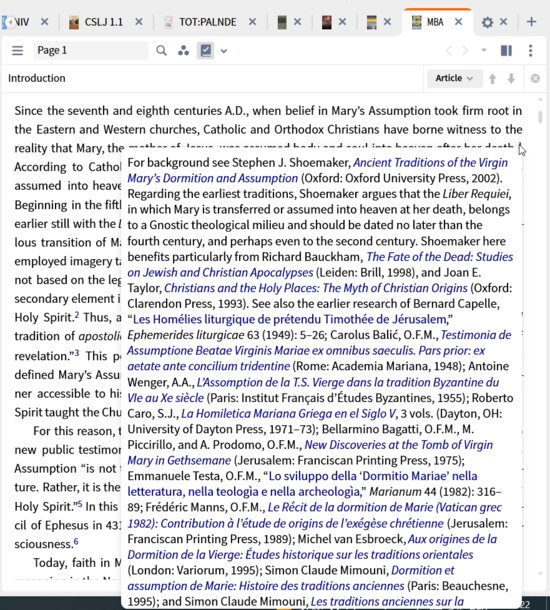Expand the dropdown beside checklist icon
The height and width of the screenshot is (610, 550).
pos(224,51)
